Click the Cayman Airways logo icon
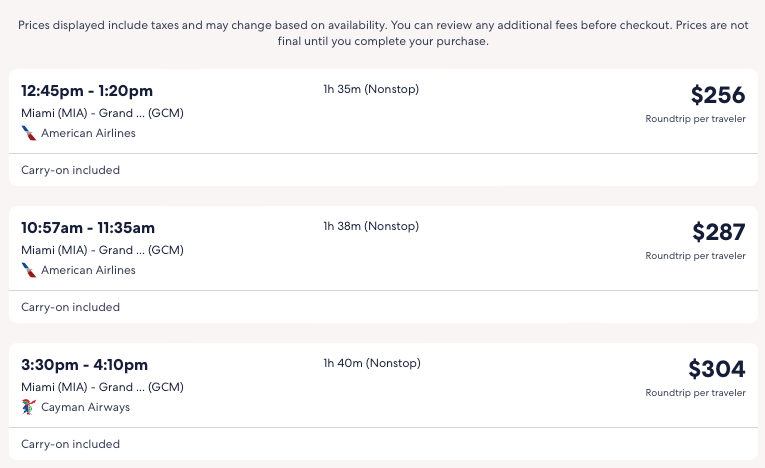Image resolution: width=765 pixels, height=468 pixels. (x=29, y=407)
